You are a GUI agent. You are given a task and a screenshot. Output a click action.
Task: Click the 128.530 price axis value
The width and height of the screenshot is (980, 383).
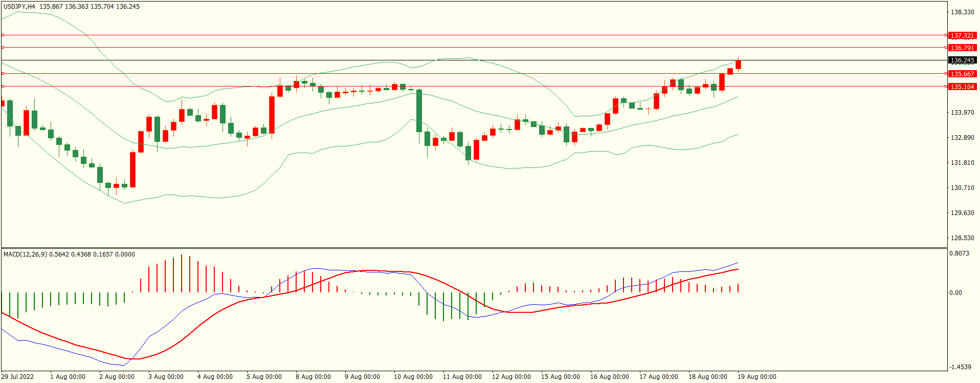pyautogui.click(x=962, y=238)
